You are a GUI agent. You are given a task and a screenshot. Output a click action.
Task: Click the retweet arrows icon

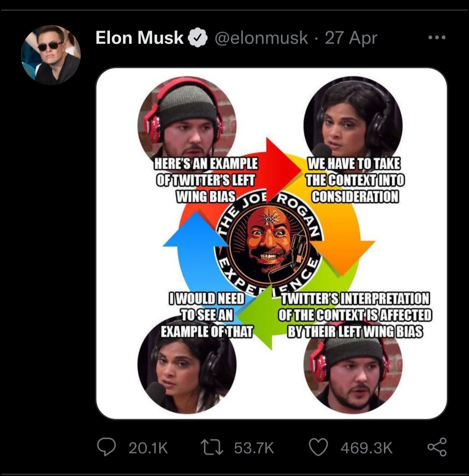pyautogui.click(x=212, y=448)
